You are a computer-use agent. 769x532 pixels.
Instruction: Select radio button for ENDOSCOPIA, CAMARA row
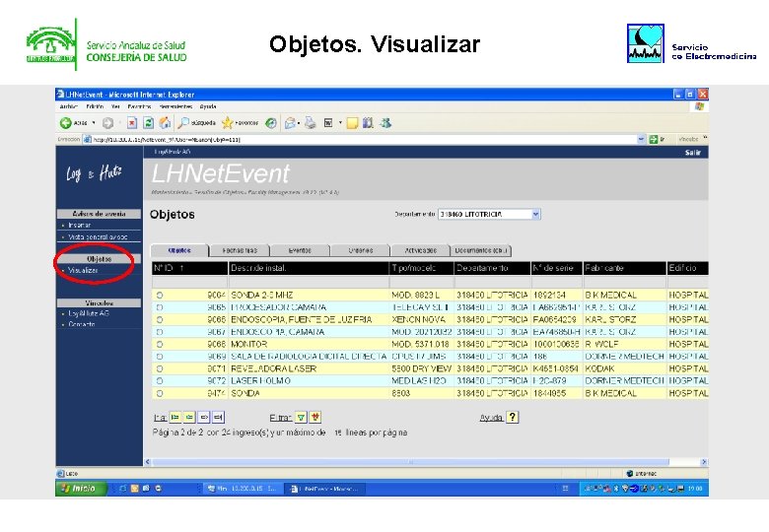[160, 332]
